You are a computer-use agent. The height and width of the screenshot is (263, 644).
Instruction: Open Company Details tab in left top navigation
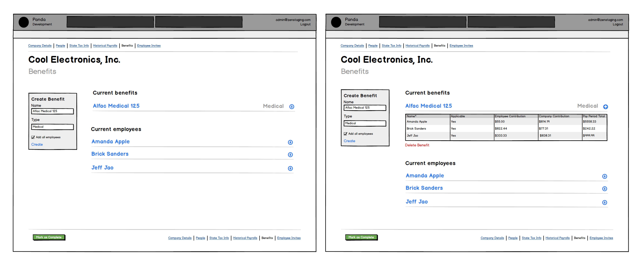point(40,46)
